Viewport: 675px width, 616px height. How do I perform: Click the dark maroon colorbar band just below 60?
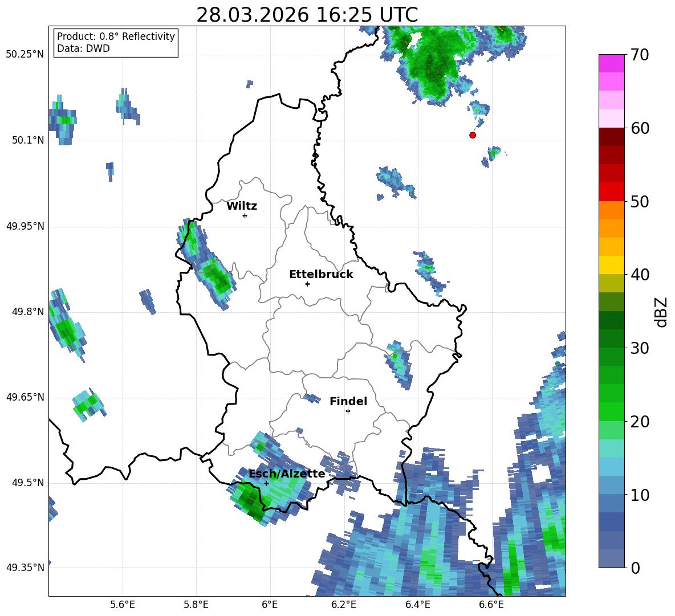[x=611, y=137]
